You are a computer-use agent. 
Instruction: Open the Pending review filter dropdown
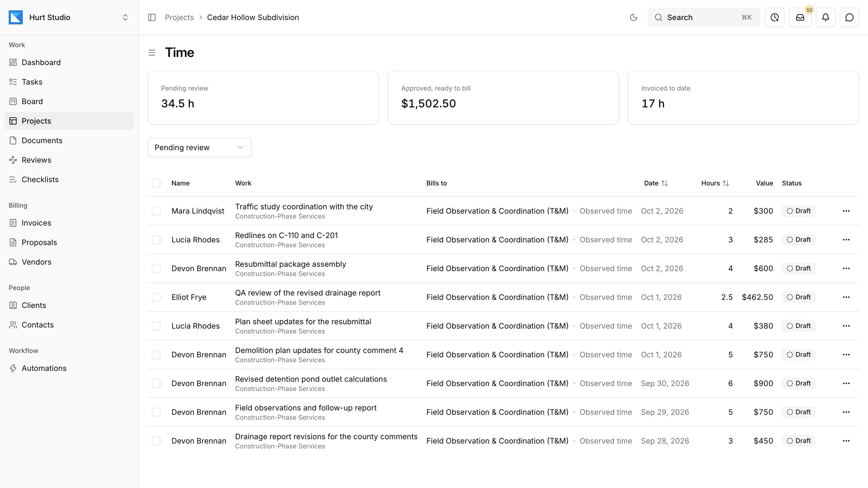pos(199,147)
